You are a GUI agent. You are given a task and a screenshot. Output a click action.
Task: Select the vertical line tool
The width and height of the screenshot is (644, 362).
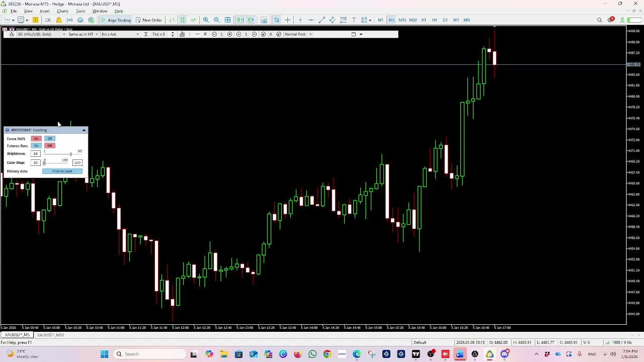[300, 20]
